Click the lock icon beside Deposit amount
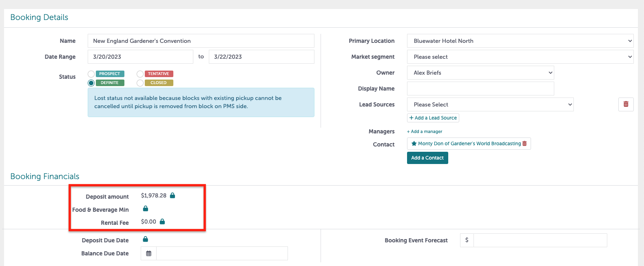The width and height of the screenshot is (644, 266). pyautogui.click(x=173, y=195)
